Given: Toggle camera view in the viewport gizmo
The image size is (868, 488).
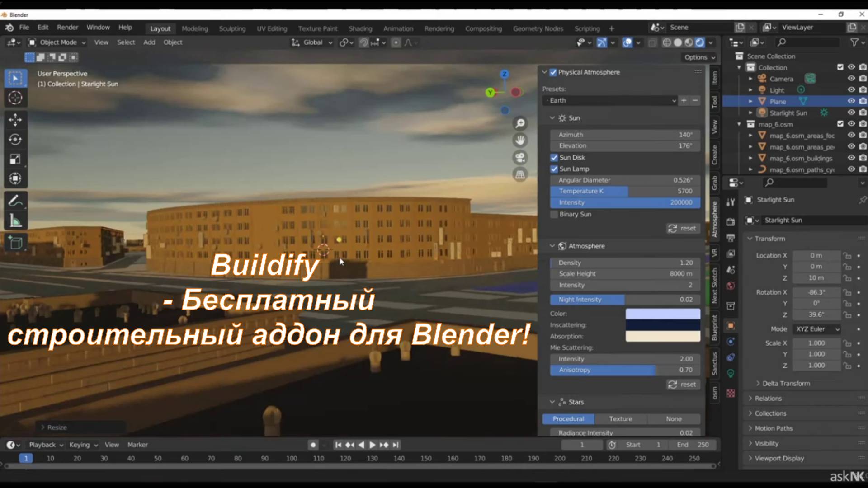Looking at the screenshot, I should pos(520,157).
